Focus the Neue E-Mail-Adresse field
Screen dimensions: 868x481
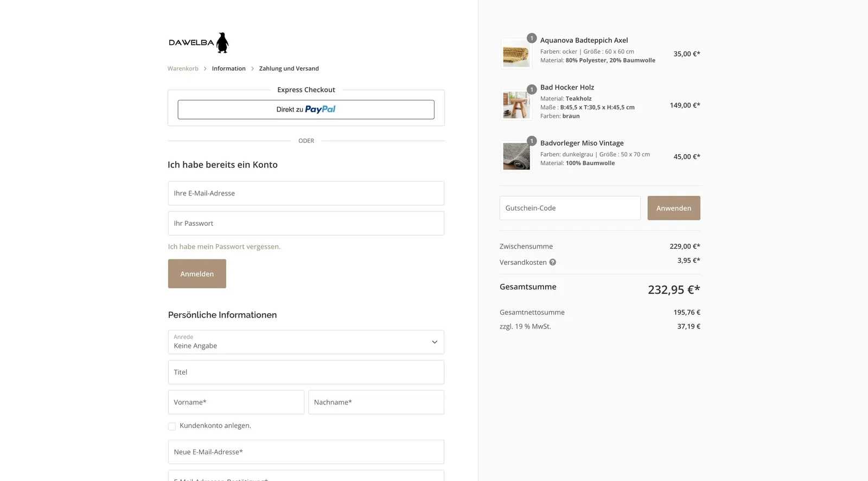(306, 452)
